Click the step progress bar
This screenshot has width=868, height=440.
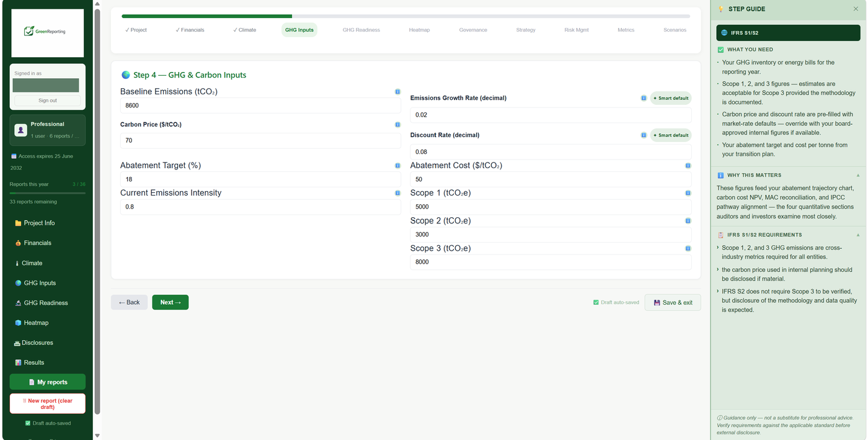[x=406, y=16]
